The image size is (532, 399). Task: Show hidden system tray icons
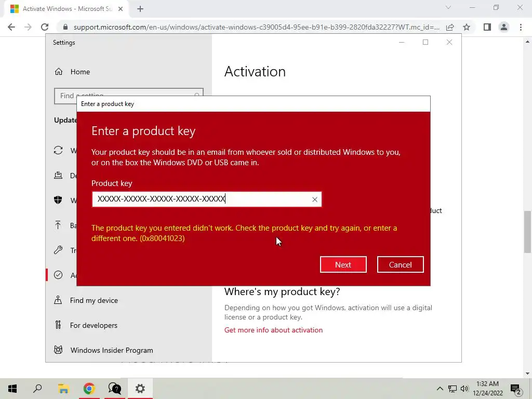440,389
